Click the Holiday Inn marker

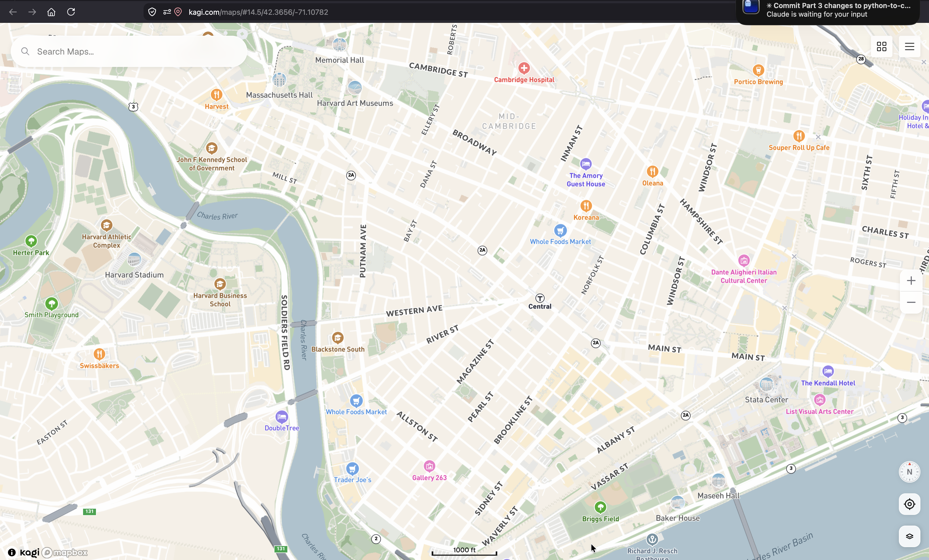[925, 106]
